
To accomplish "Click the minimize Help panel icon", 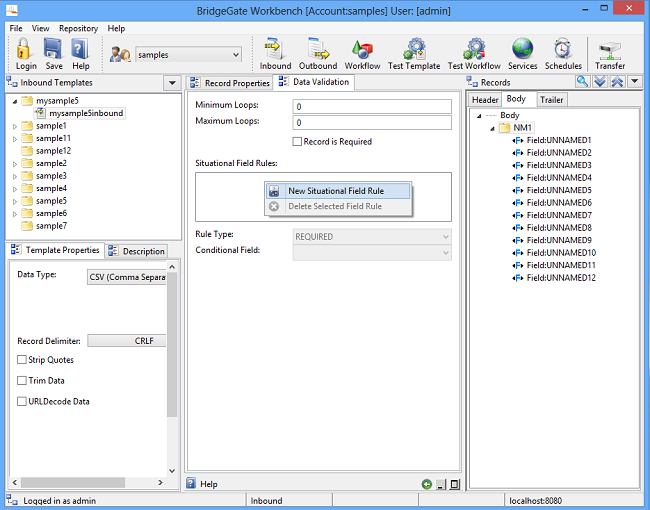I will (441, 484).
